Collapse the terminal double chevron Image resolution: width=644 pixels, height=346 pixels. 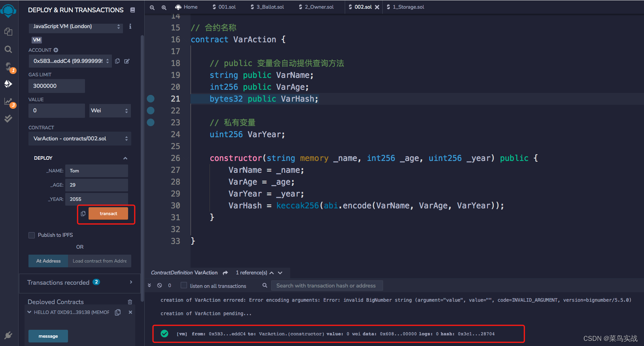149,285
